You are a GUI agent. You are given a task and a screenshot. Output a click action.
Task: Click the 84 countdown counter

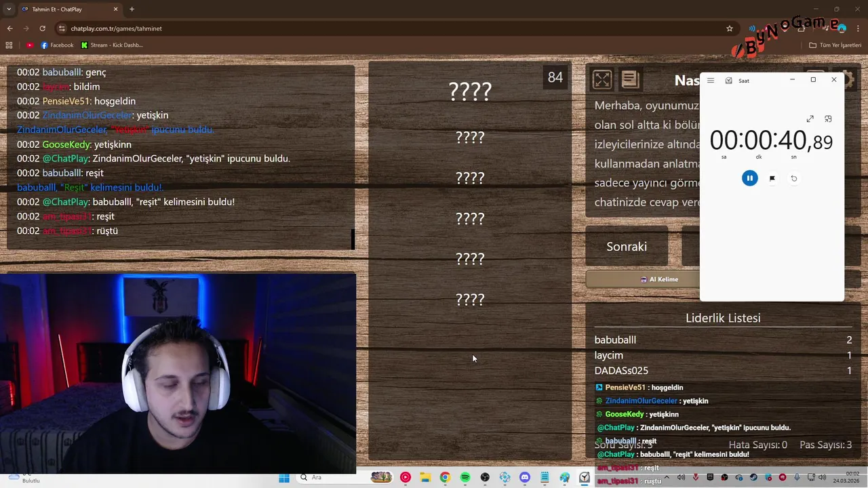[x=555, y=77]
